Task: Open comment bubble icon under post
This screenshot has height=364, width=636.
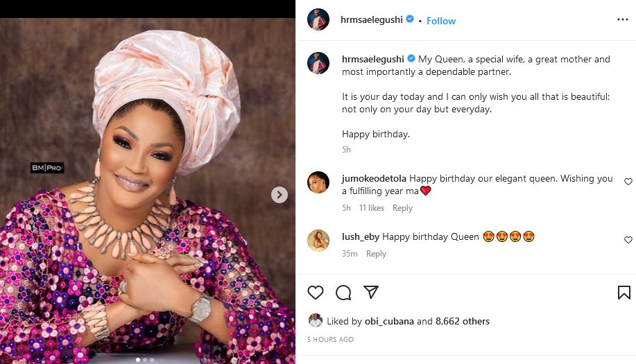Action: (343, 293)
